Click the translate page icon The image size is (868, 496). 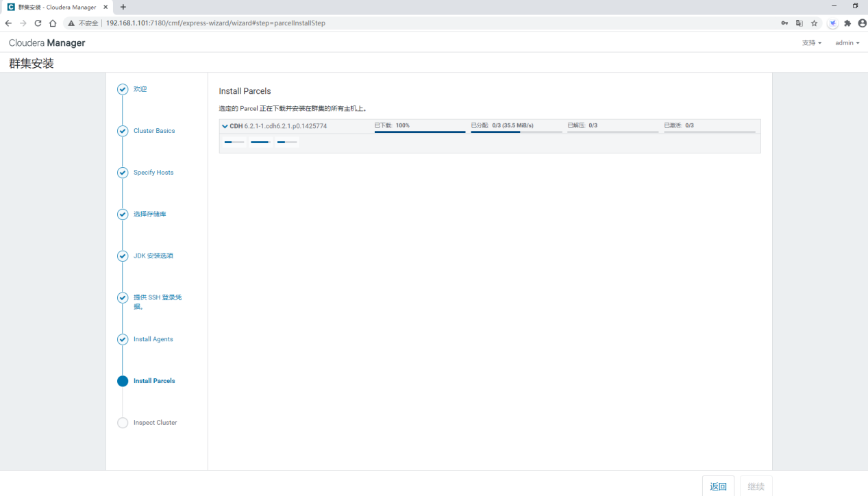pyautogui.click(x=799, y=23)
